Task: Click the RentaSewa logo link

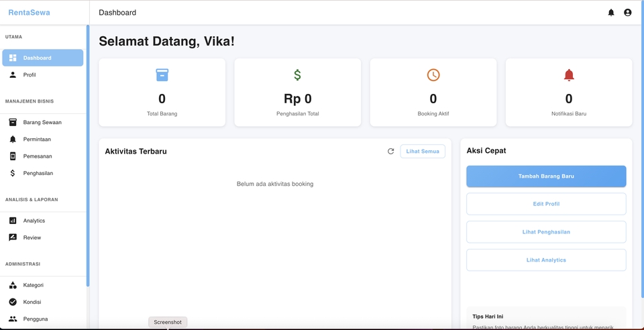Action: tap(29, 13)
